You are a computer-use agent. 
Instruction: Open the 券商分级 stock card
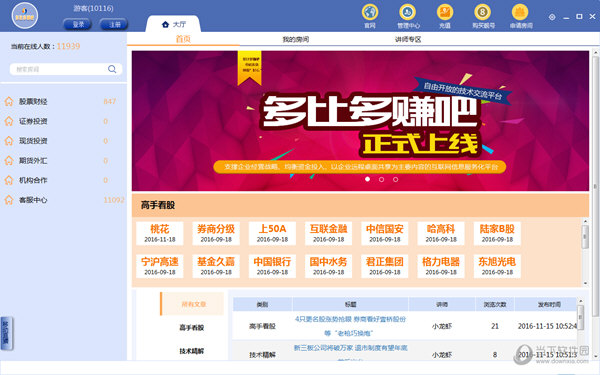[216, 233]
